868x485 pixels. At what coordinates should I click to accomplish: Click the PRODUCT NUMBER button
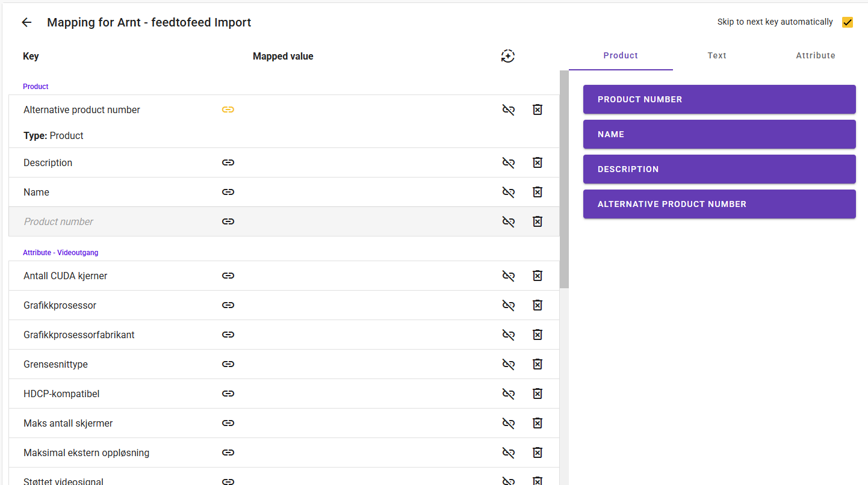[719, 99]
